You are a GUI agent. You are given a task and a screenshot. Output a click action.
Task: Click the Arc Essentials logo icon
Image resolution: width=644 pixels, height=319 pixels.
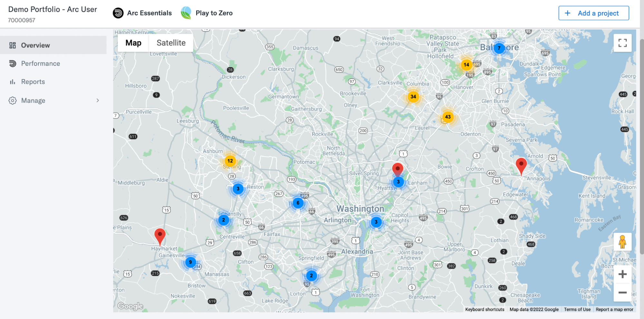pyautogui.click(x=118, y=13)
